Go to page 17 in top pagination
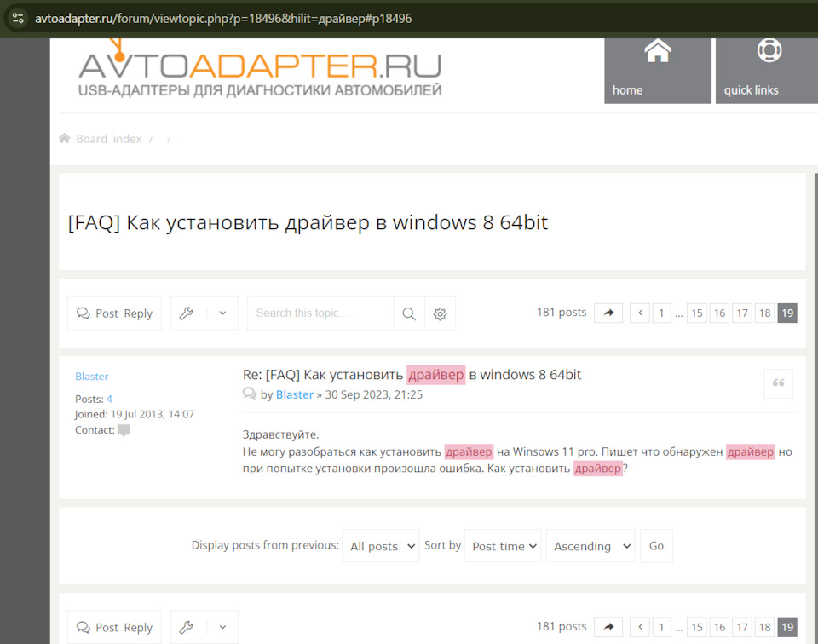 point(742,313)
